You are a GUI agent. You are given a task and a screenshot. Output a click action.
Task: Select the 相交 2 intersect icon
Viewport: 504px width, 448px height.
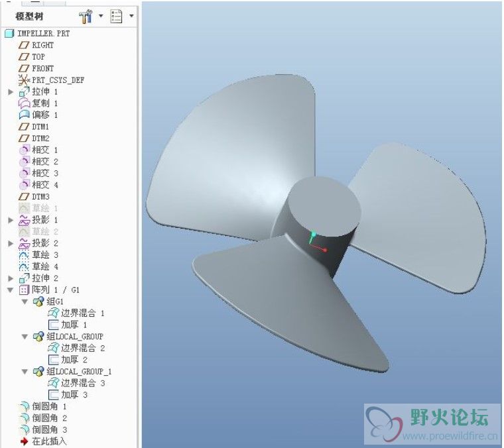coord(24,162)
